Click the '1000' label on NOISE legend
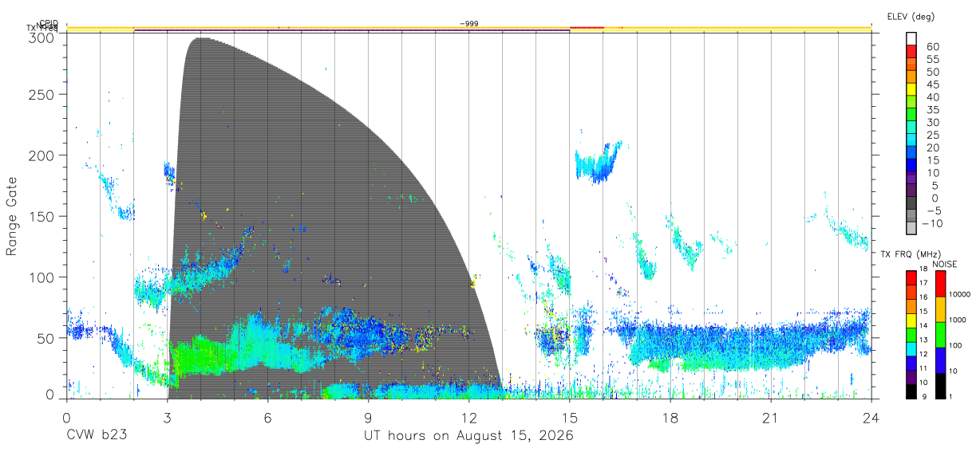This screenshot has height=452, width=980. [x=959, y=320]
